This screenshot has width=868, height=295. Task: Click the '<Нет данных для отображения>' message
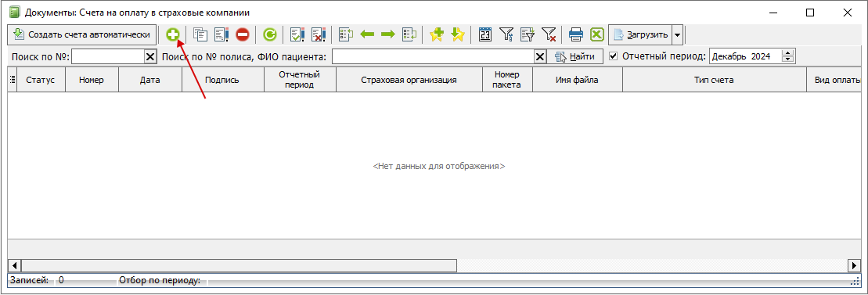click(439, 165)
